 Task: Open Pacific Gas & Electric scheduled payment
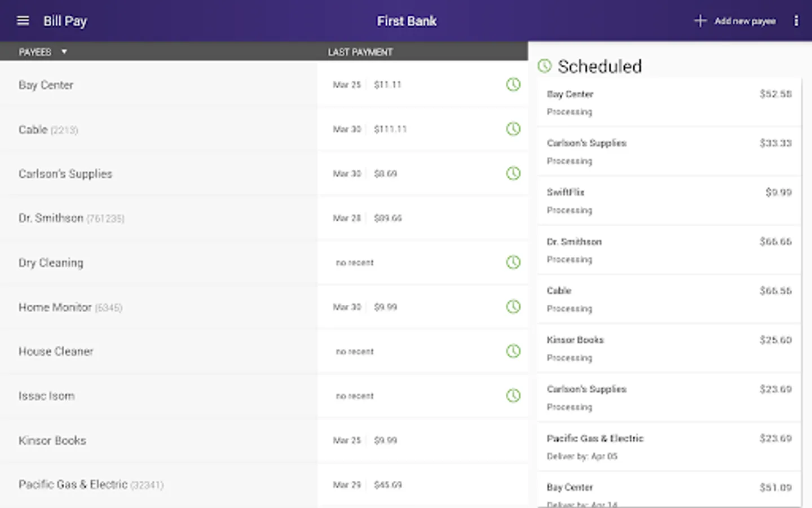coord(669,446)
